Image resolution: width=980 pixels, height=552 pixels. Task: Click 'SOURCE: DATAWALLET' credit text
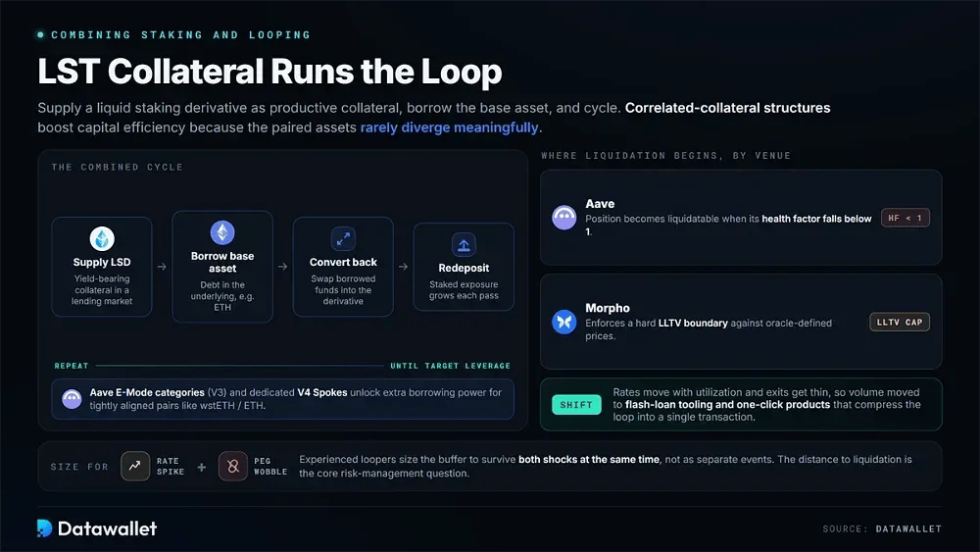coord(882,528)
